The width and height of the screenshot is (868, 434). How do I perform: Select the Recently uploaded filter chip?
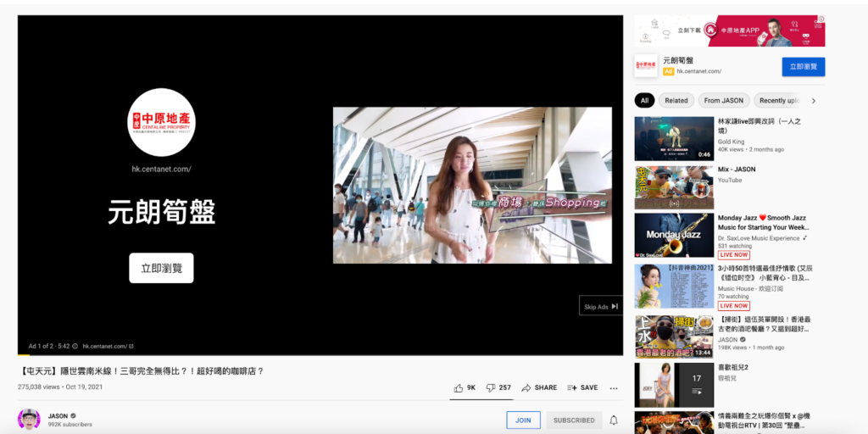779,100
